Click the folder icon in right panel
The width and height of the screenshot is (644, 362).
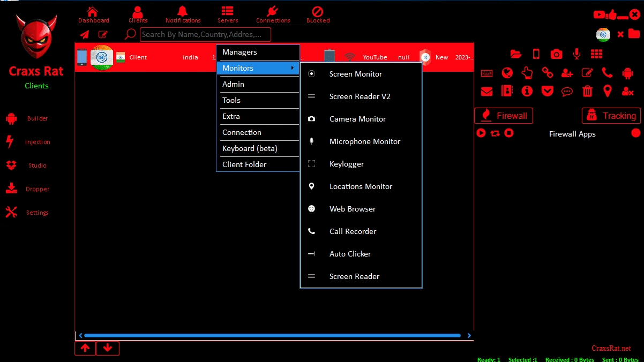pos(516,54)
